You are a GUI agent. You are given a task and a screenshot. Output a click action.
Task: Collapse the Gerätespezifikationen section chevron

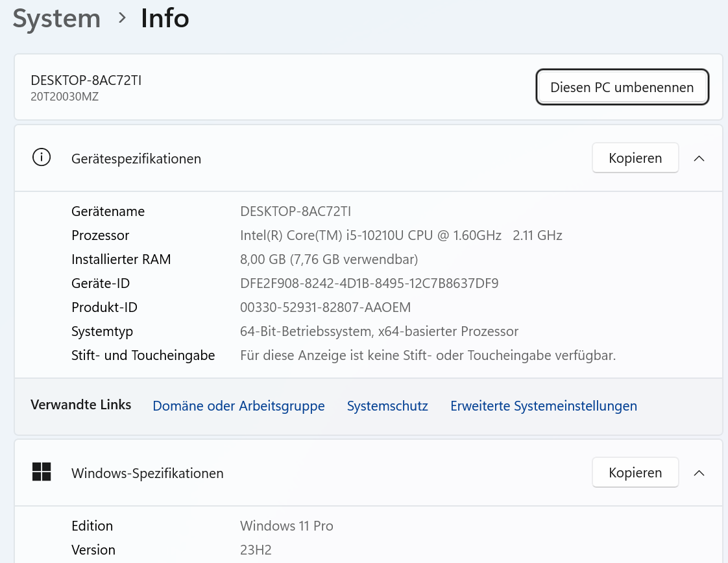(x=699, y=158)
